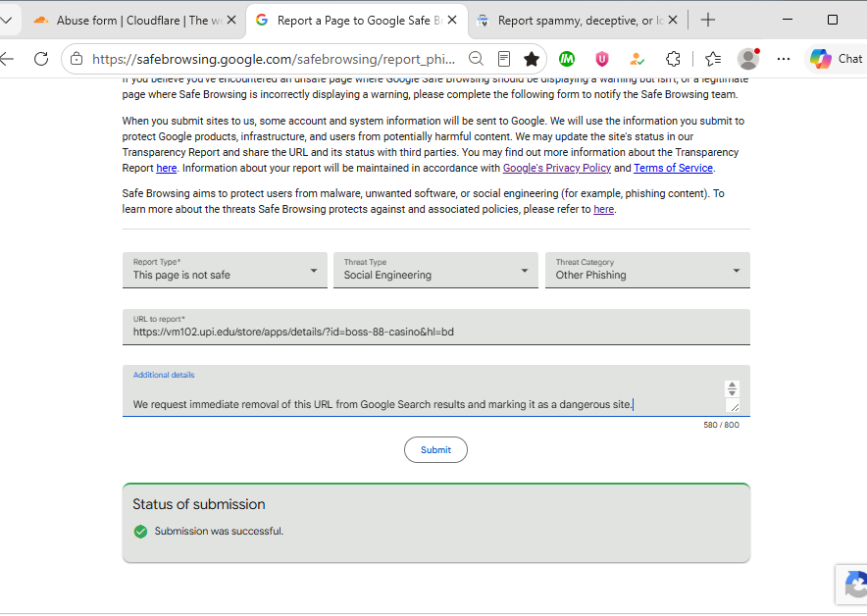This screenshot has height=616, width=867.
Task: Open the extensions puzzle menu
Action: pos(673,59)
